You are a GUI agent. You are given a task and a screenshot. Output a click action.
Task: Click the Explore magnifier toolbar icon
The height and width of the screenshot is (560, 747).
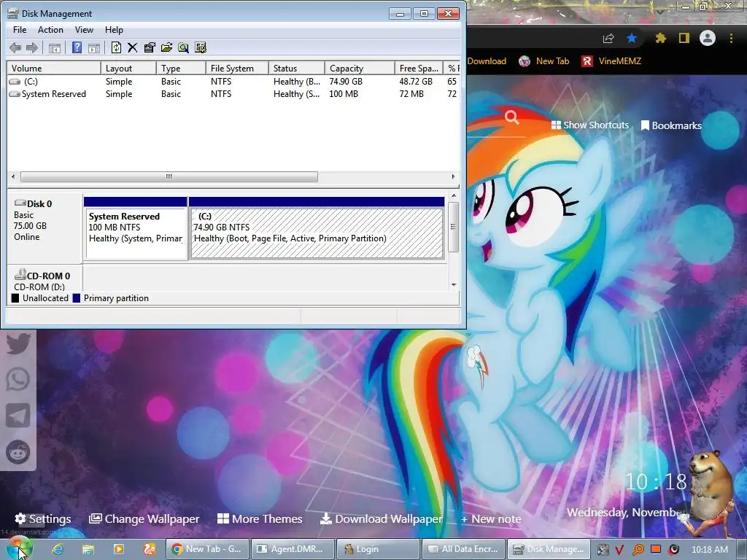point(183,47)
